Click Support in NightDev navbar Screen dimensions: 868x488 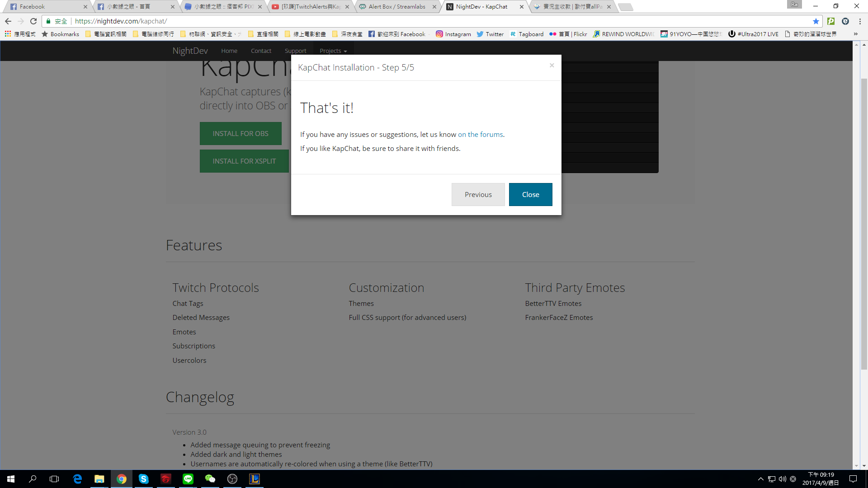tap(295, 51)
